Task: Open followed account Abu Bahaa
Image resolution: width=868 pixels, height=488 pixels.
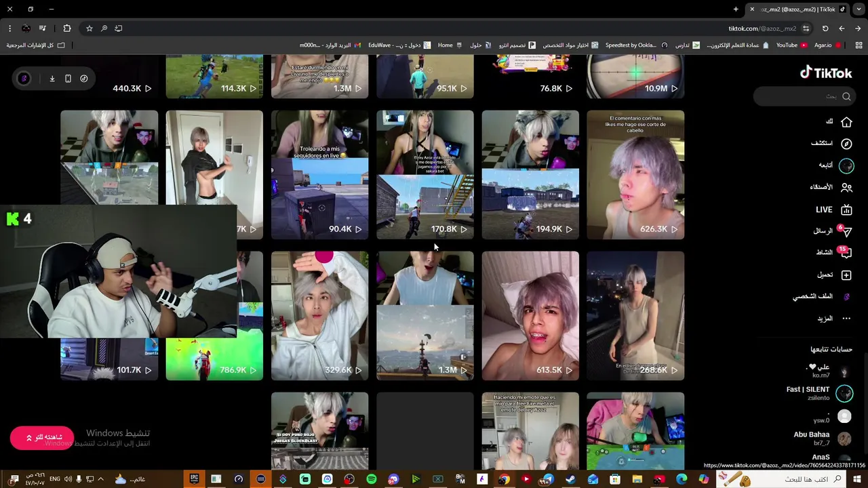Action: click(x=822, y=438)
